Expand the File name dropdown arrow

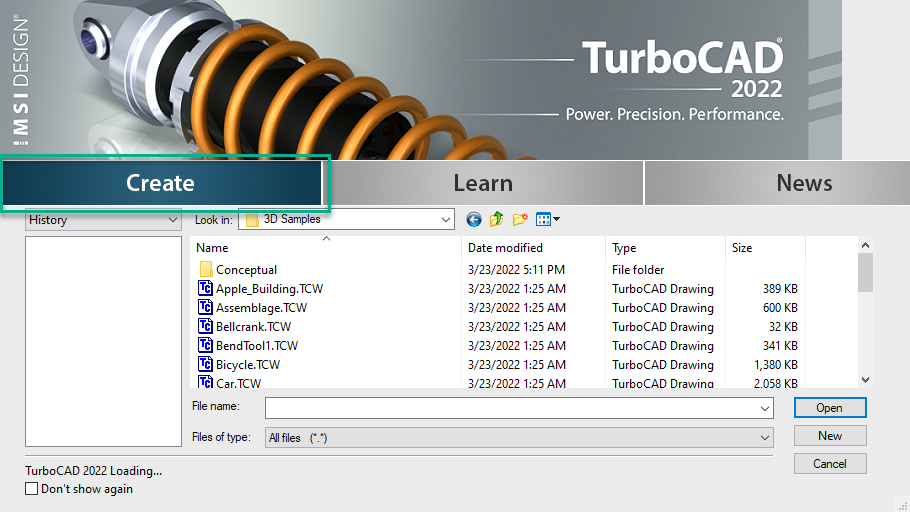point(764,408)
